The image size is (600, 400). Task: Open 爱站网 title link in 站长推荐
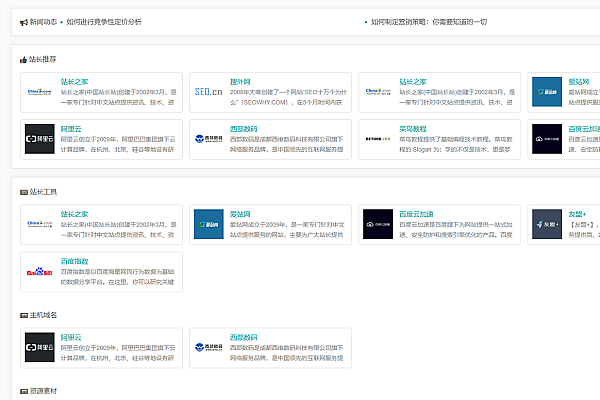click(579, 82)
